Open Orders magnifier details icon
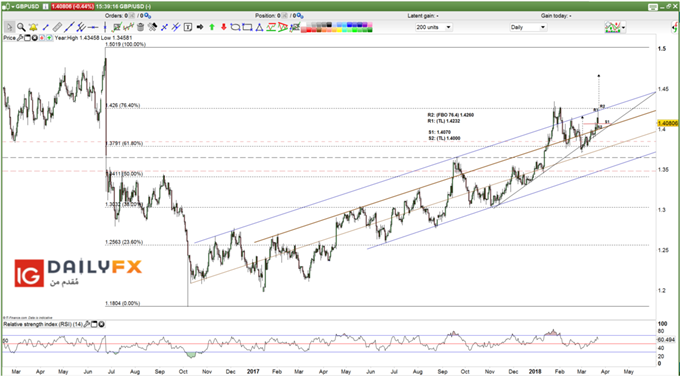 pos(147,16)
